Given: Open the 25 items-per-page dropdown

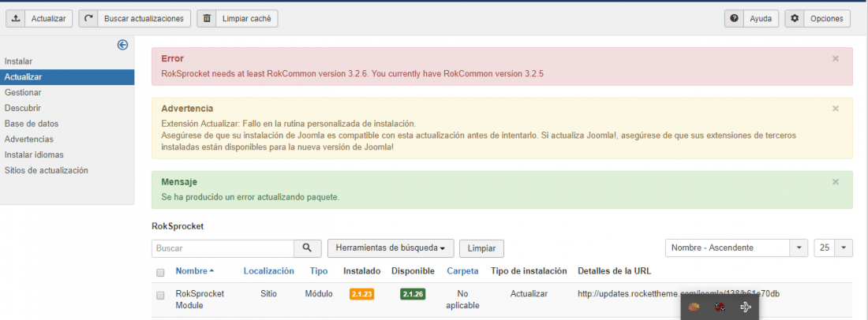Looking at the screenshot, I should (833, 247).
